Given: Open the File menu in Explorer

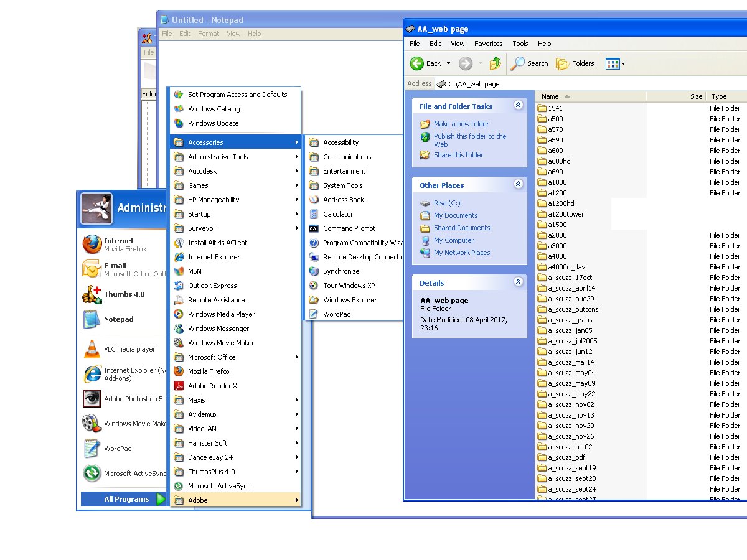Looking at the screenshot, I should 415,44.
